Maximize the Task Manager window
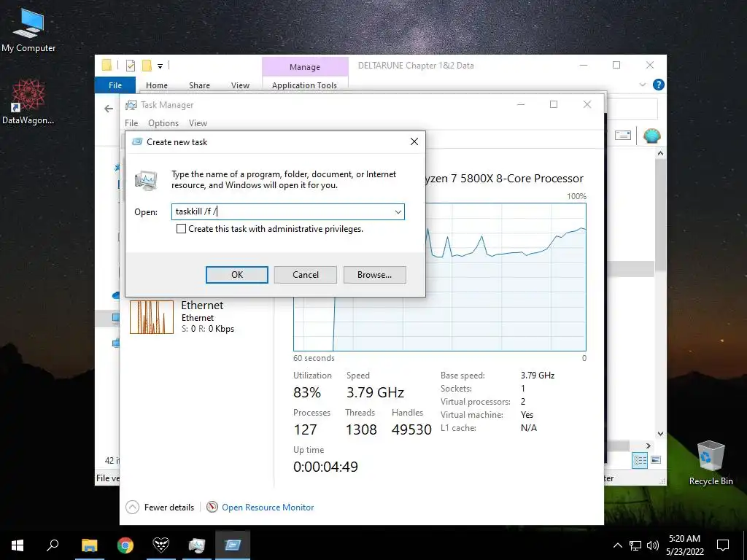Image resolution: width=747 pixels, height=560 pixels. [x=554, y=104]
